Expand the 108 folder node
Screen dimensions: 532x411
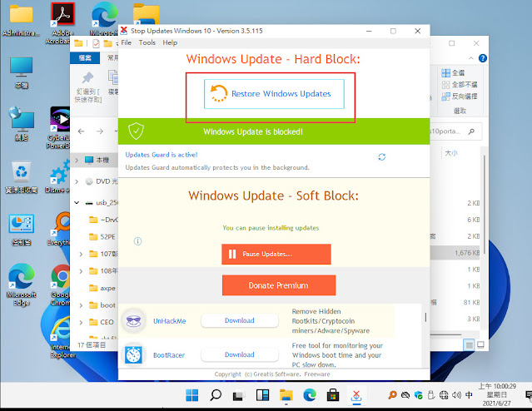(x=81, y=271)
